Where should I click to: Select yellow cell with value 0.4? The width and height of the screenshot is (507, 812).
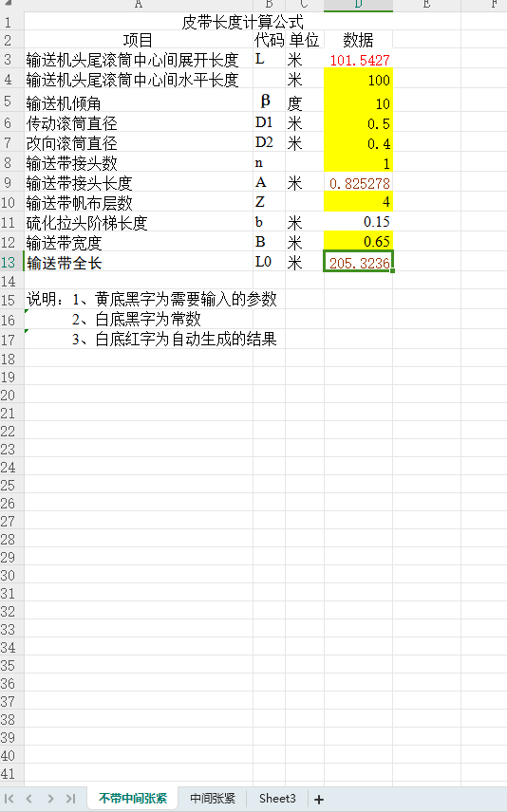pyautogui.click(x=358, y=142)
